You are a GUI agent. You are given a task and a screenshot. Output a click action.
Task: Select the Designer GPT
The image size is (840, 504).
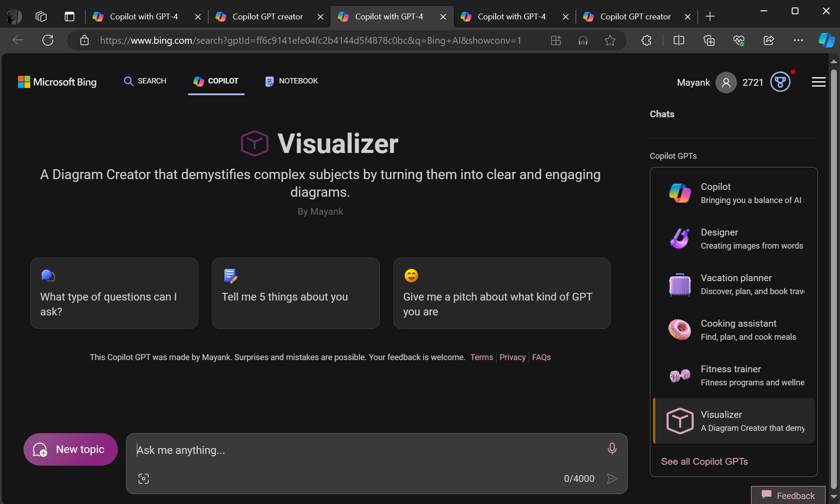[x=734, y=239]
